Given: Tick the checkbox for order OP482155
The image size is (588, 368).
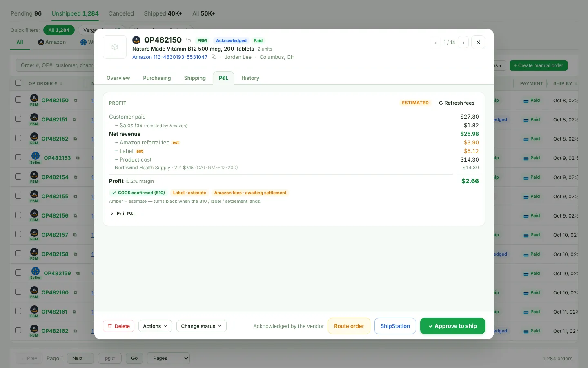Looking at the screenshot, I should [18, 196].
